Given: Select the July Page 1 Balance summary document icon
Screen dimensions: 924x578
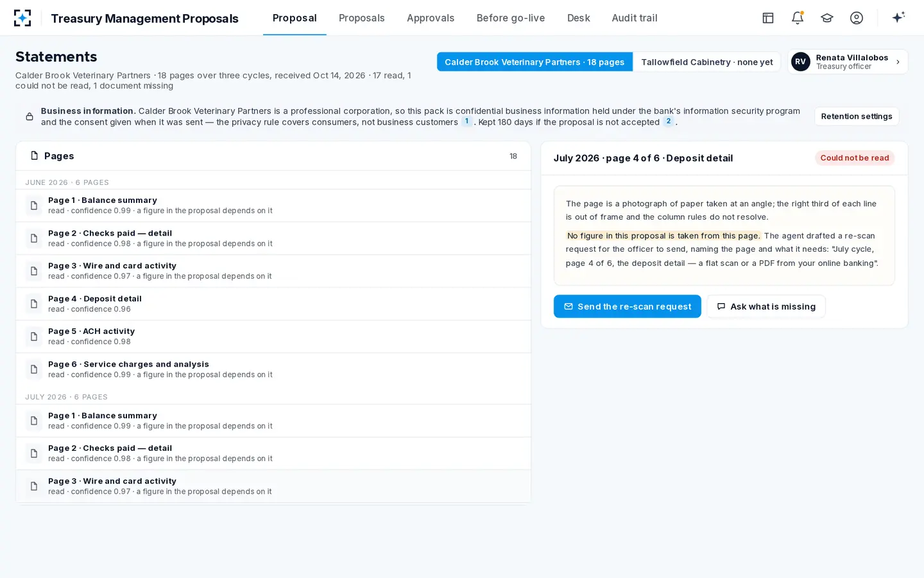Looking at the screenshot, I should (34, 421).
